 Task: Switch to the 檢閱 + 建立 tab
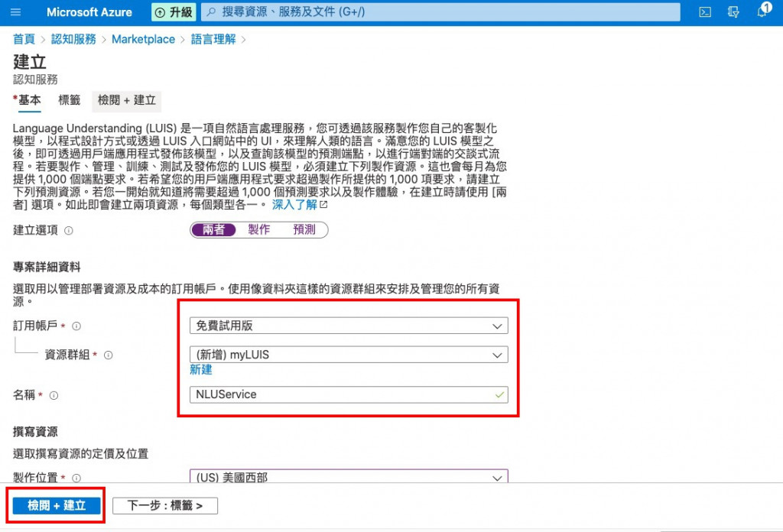(x=126, y=100)
